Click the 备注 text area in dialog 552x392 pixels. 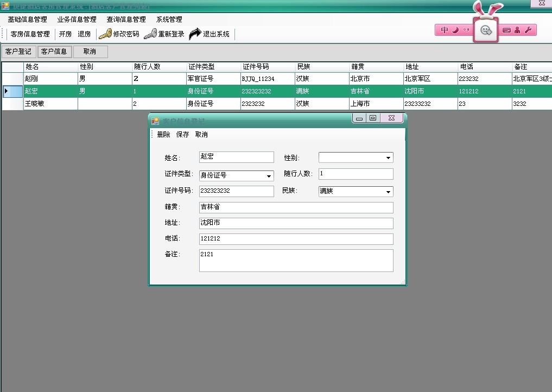coord(296,261)
